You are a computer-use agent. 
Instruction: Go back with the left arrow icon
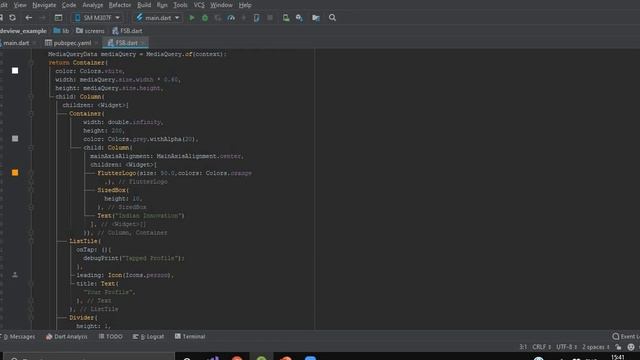tap(29, 18)
